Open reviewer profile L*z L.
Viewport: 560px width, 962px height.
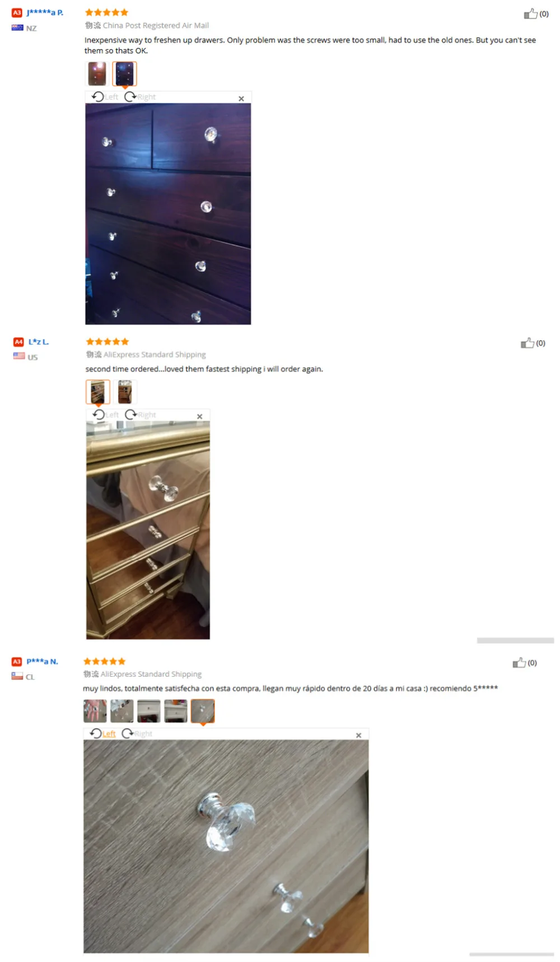coord(39,341)
